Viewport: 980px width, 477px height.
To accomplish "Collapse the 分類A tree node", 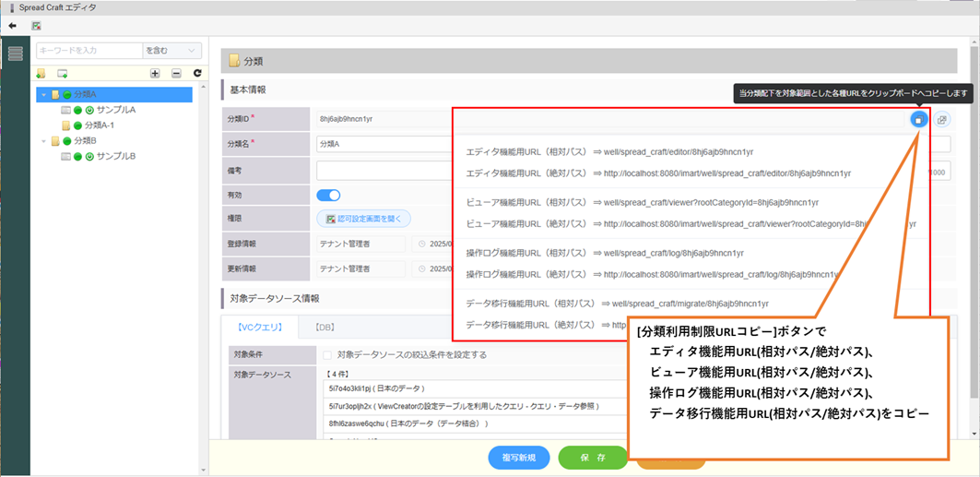I will (x=43, y=94).
